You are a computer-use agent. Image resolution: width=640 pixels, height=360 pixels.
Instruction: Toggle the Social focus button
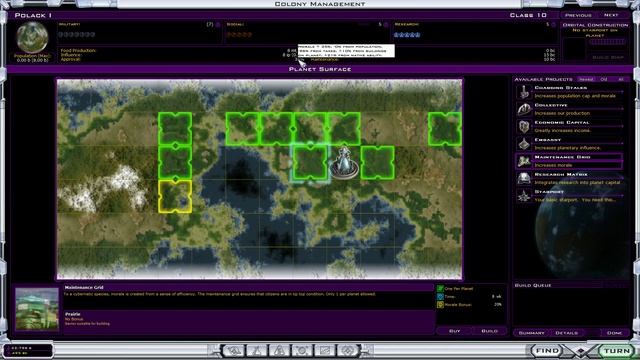(386, 25)
